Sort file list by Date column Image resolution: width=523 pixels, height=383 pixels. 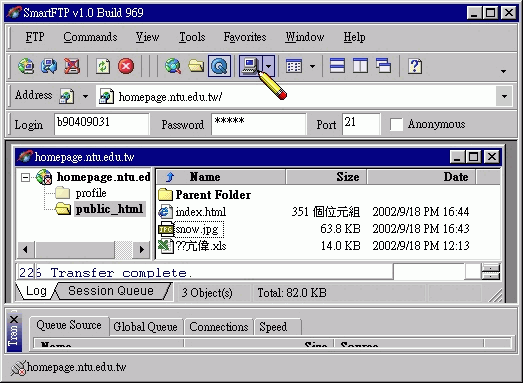[421, 177]
